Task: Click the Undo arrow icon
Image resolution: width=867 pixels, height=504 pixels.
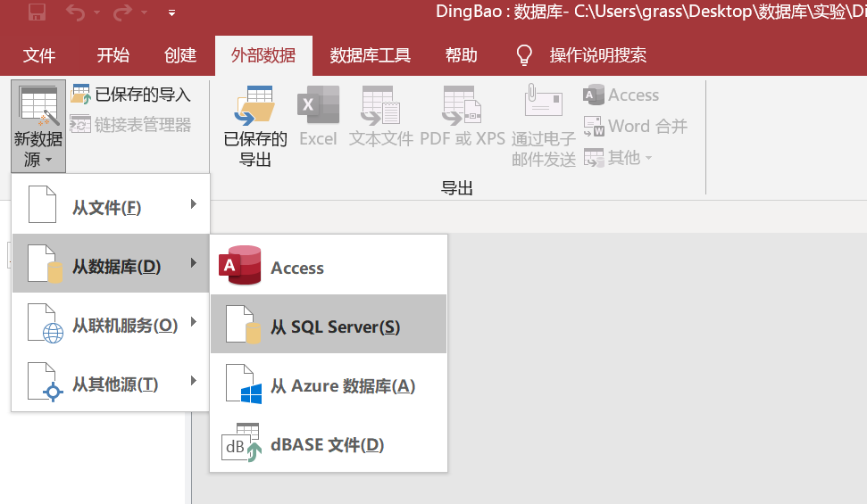Action: [75, 12]
